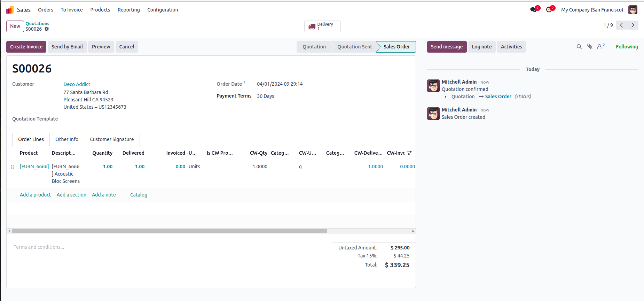Image resolution: width=644 pixels, height=301 pixels.
Task: Open the Quotations breadcrumb link
Action: [x=37, y=24]
